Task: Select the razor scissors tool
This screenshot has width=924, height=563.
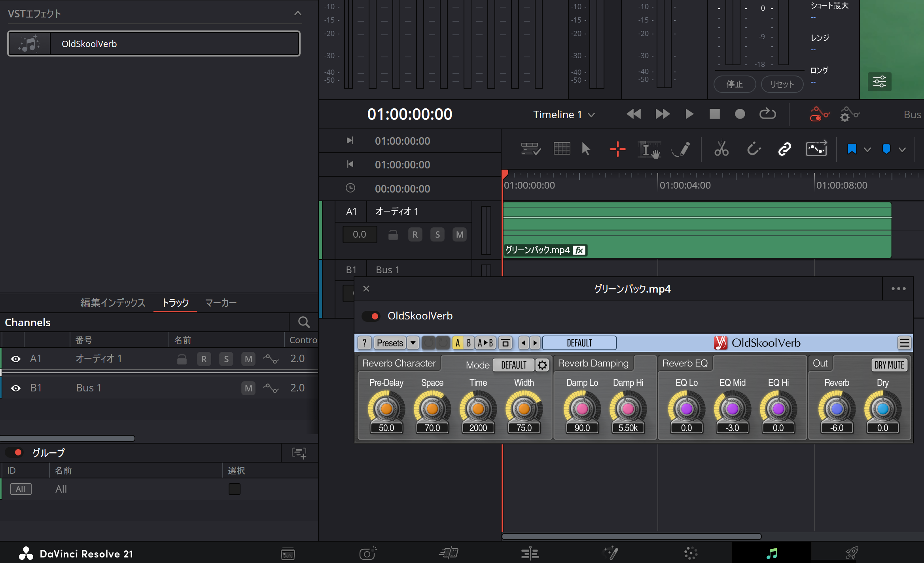Action: [721, 149]
